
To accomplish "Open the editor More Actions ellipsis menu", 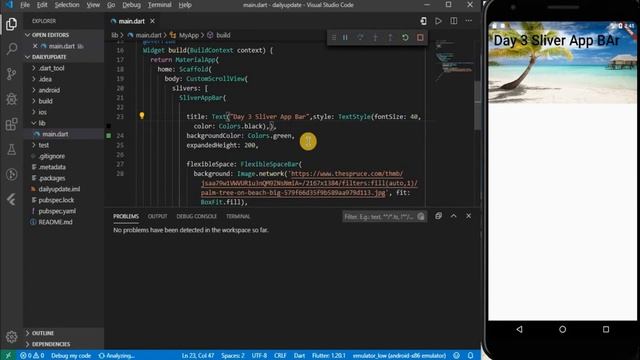I will point(469,21).
